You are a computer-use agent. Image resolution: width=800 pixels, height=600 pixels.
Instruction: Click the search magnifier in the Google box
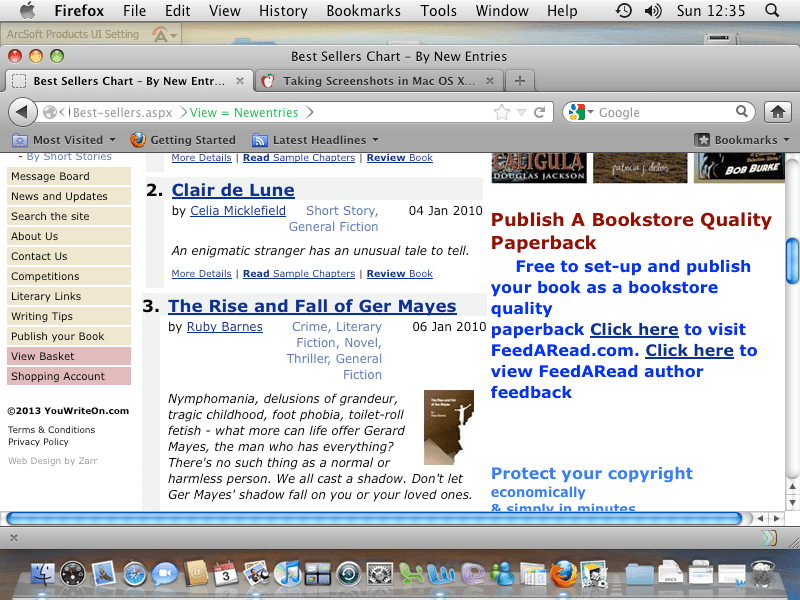pos(742,111)
